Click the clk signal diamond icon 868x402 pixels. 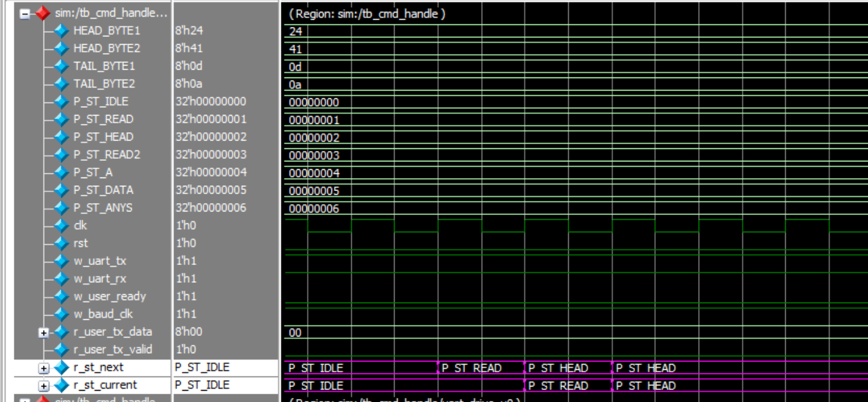[61, 226]
